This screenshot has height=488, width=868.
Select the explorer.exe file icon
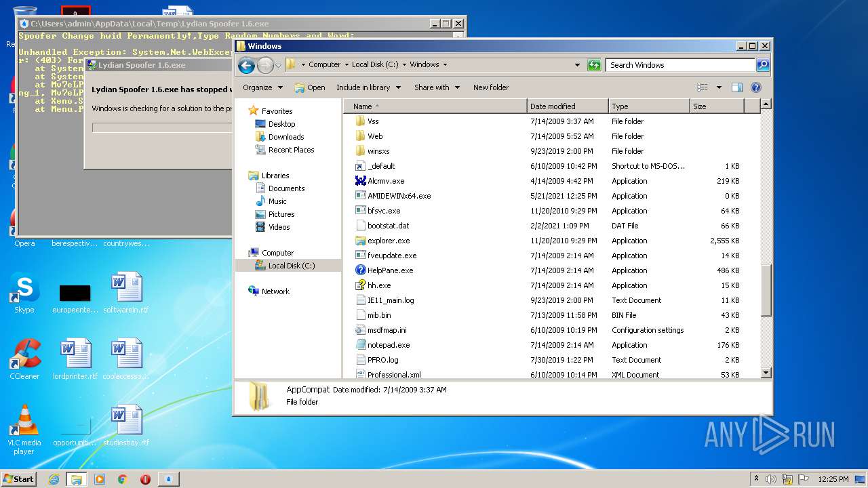pos(360,241)
